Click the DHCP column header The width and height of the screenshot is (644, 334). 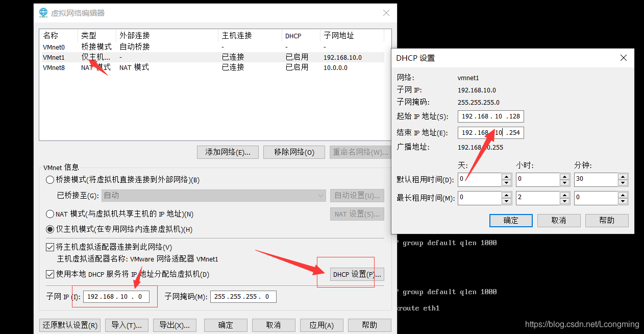point(301,36)
